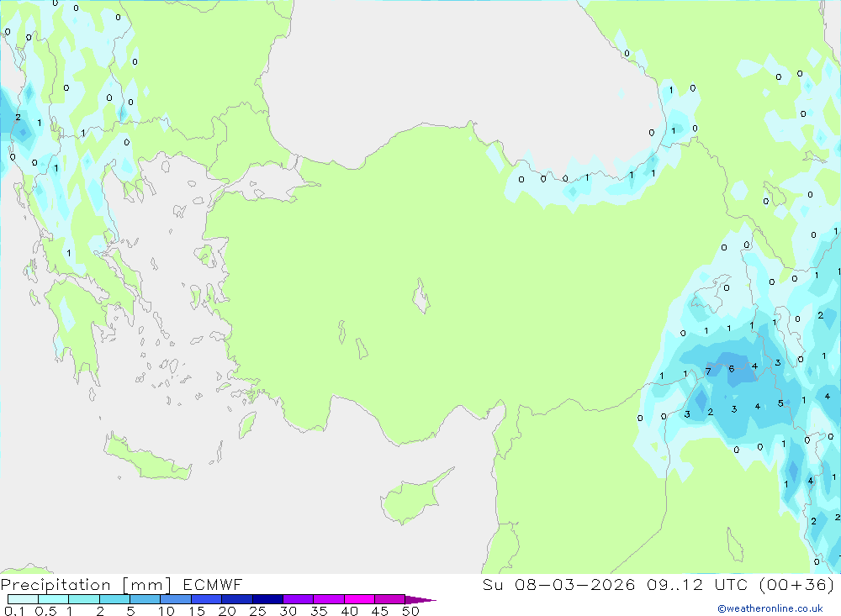The height and width of the screenshot is (616, 841).
Task: Click the above-50 arrow tip of legend
Action: tap(420, 600)
